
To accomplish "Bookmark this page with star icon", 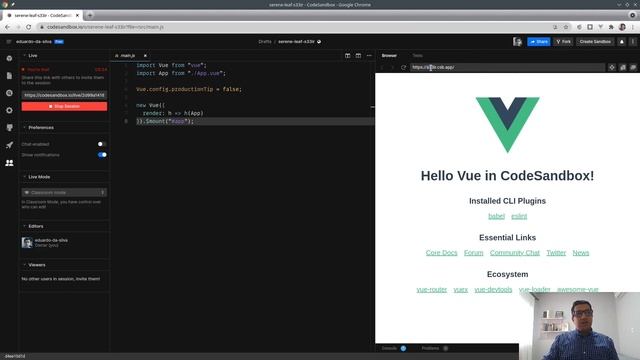I will coord(566,27).
